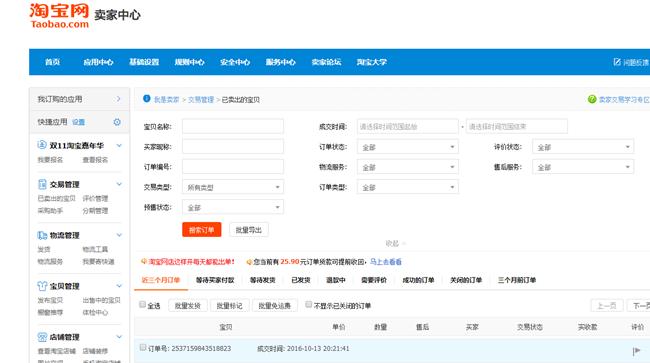Click the 店铺管理 shop icon
650x363 pixels.
[42, 337]
